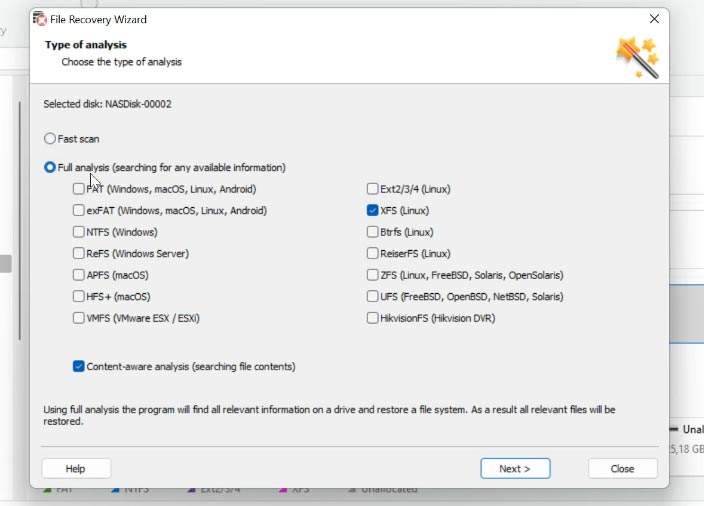
Task: Enable the exFAT checkbox
Action: pos(79,210)
